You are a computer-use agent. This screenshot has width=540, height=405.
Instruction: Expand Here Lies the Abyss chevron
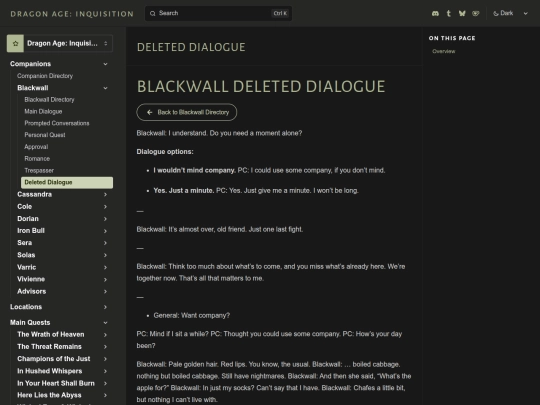click(x=105, y=395)
